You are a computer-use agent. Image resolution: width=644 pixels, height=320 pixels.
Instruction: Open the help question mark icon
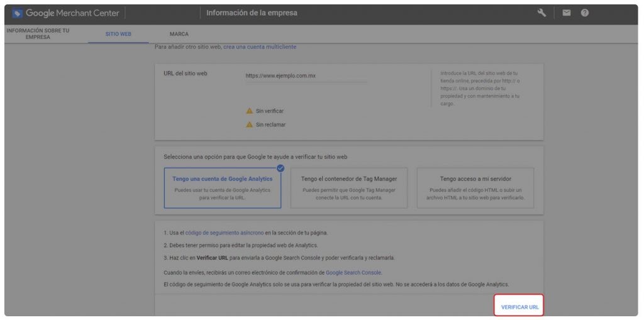click(x=584, y=13)
